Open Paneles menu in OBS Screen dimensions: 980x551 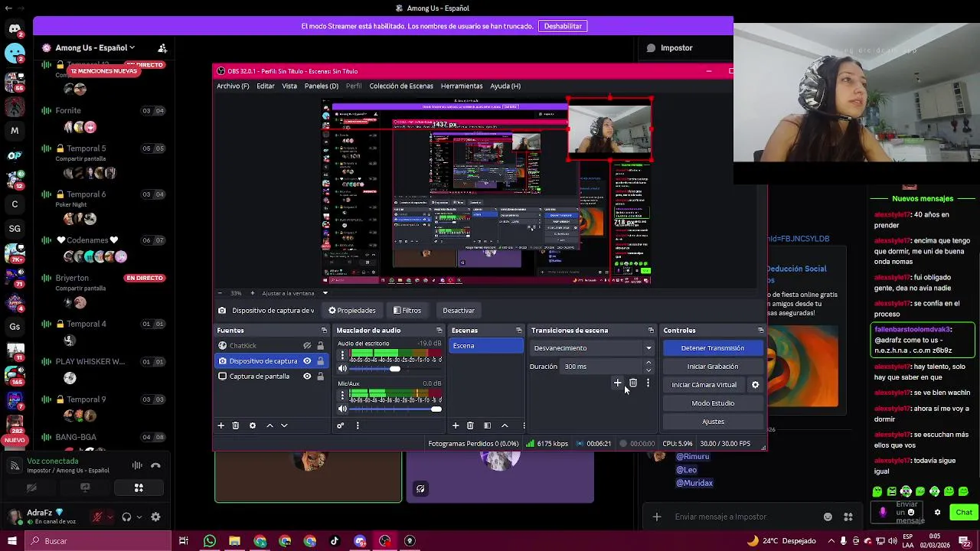click(322, 86)
